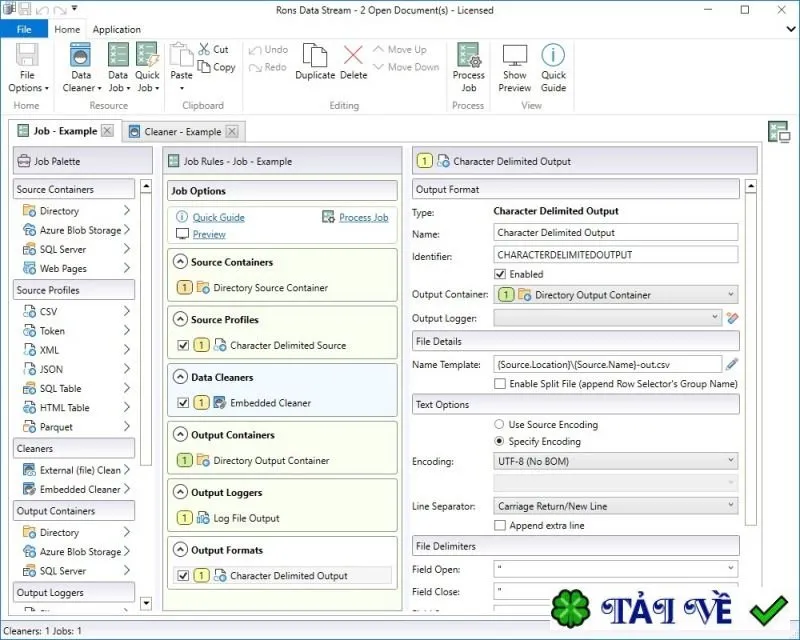
Task: Close the Cleaner - Example tab
Action: point(232,132)
